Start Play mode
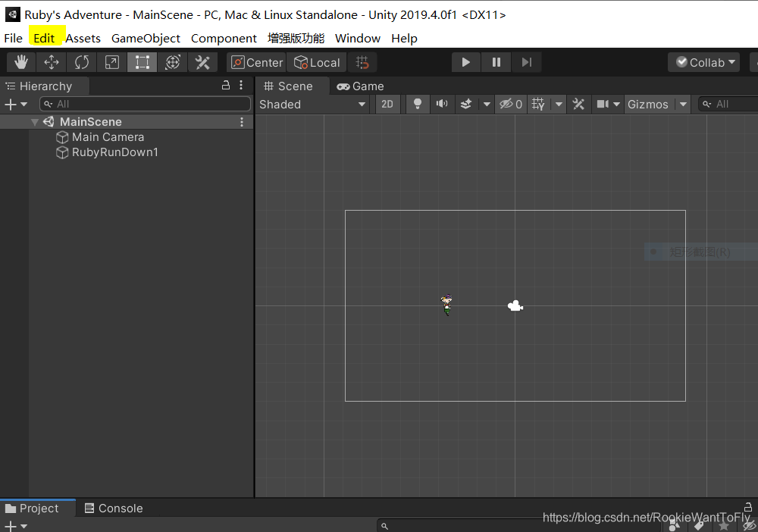This screenshot has height=532, width=758. pos(466,62)
